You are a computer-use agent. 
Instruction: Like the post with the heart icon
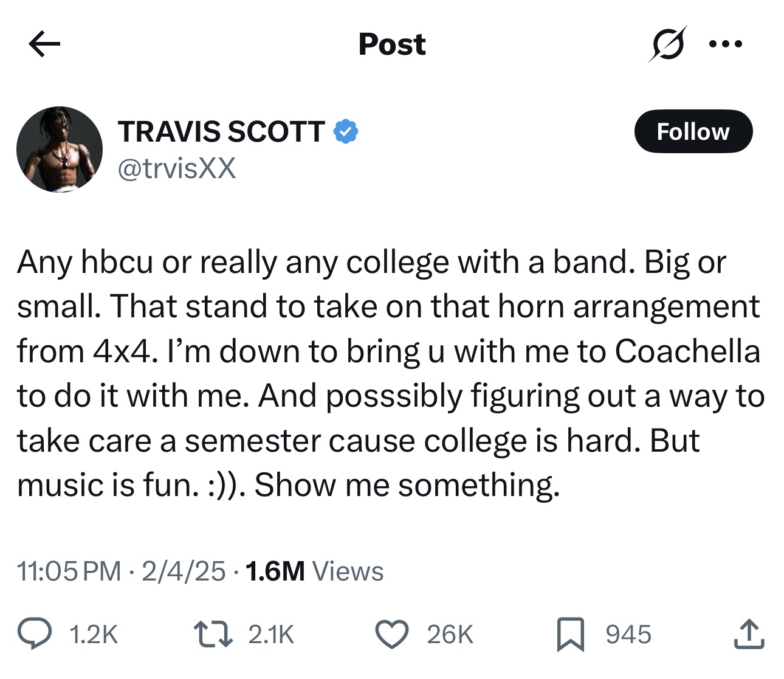pos(392,633)
